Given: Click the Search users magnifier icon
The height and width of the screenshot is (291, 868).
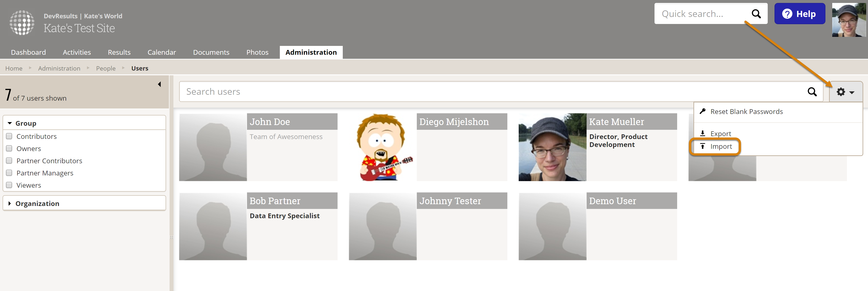Looking at the screenshot, I should point(812,92).
